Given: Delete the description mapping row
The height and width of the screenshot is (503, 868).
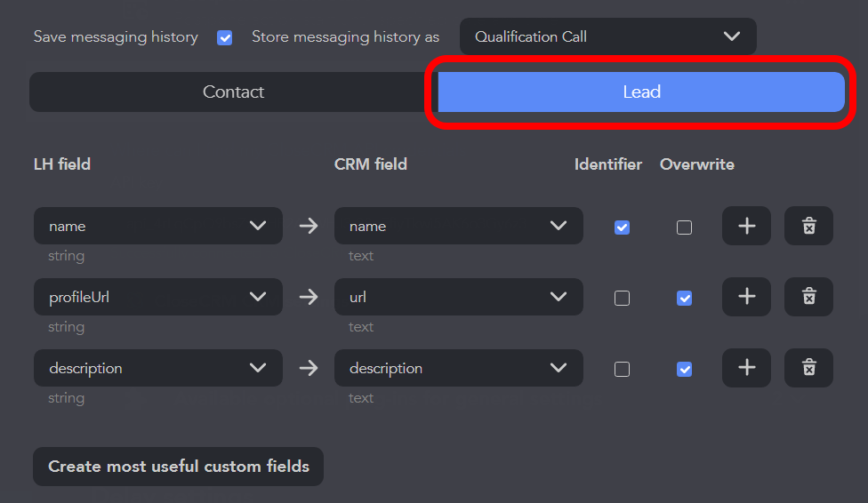Looking at the screenshot, I should [x=808, y=368].
